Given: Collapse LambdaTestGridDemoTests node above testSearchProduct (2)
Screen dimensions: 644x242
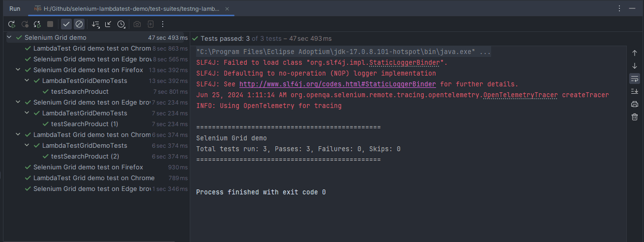Looking at the screenshot, I should click(27, 145).
